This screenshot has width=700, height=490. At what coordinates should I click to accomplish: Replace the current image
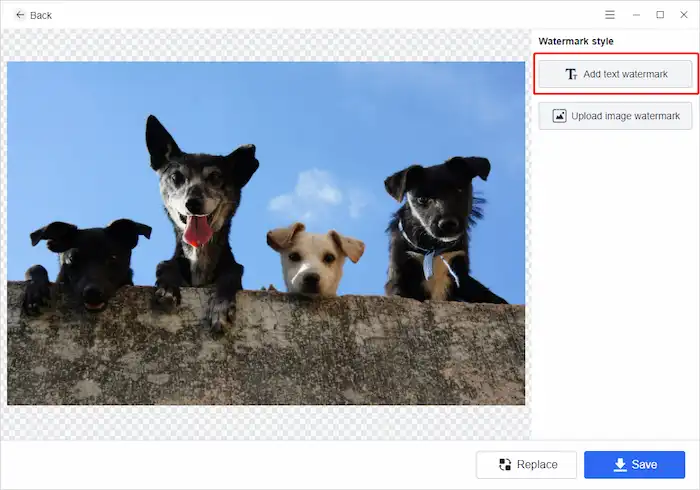coord(526,465)
